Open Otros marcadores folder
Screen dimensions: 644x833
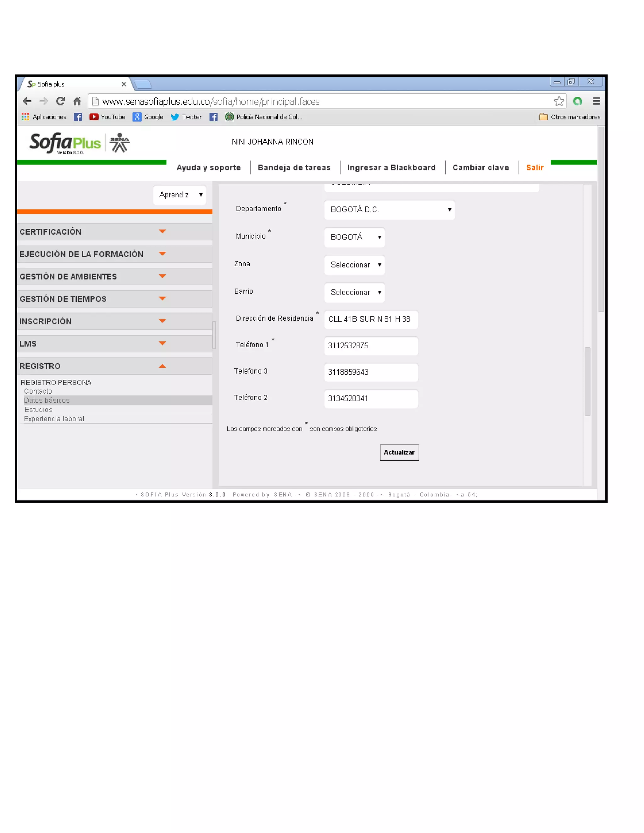pyautogui.click(x=569, y=117)
